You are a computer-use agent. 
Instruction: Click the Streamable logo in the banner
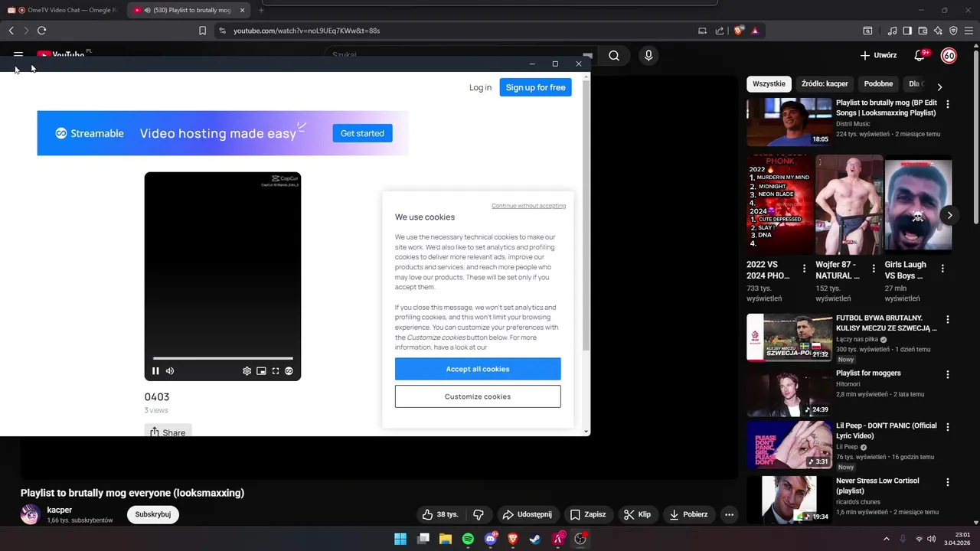click(x=89, y=133)
